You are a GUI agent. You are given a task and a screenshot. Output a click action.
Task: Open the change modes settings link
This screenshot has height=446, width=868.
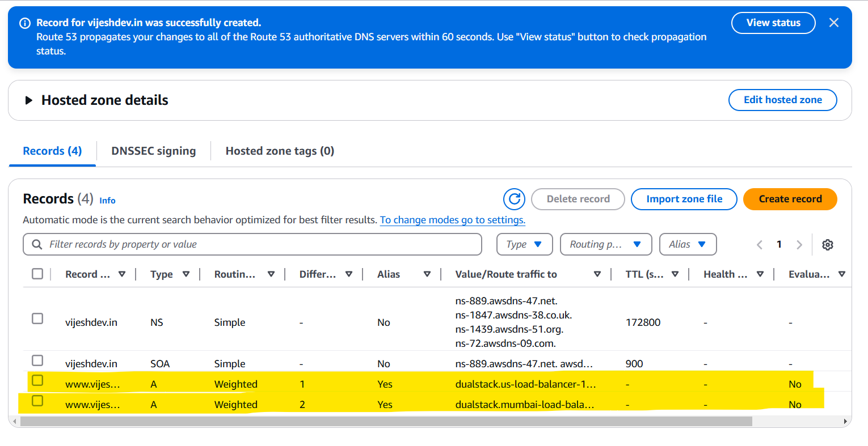pos(452,220)
